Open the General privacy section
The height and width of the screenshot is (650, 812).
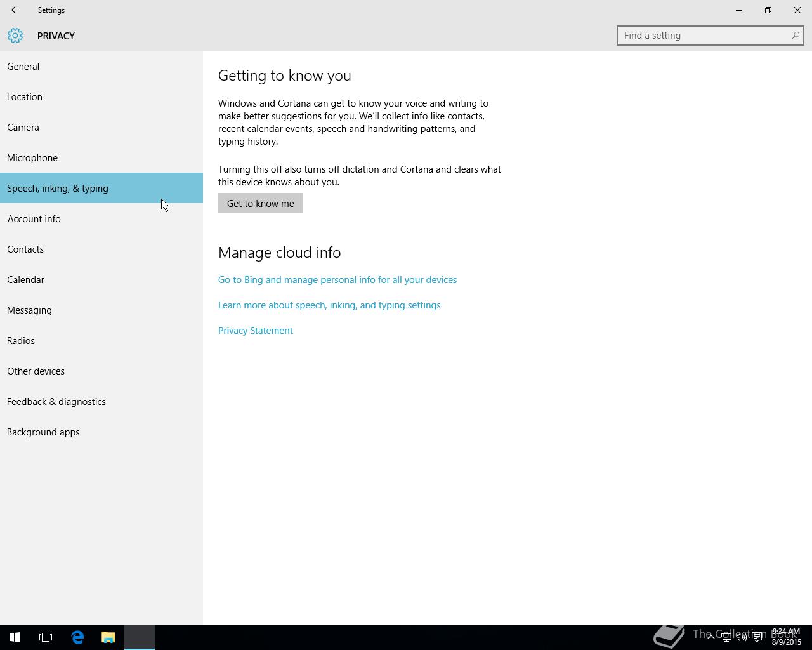[101, 66]
